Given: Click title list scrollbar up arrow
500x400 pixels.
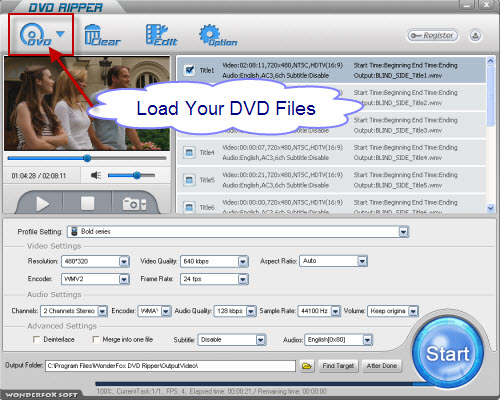Looking at the screenshot, I should click(490, 61).
